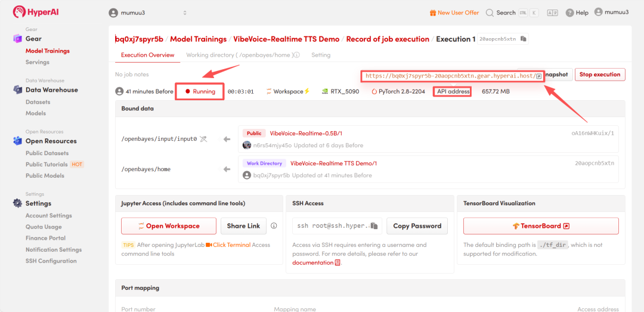
Task: Click the Settings gear icon in sidebar
Action: (x=17, y=203)
